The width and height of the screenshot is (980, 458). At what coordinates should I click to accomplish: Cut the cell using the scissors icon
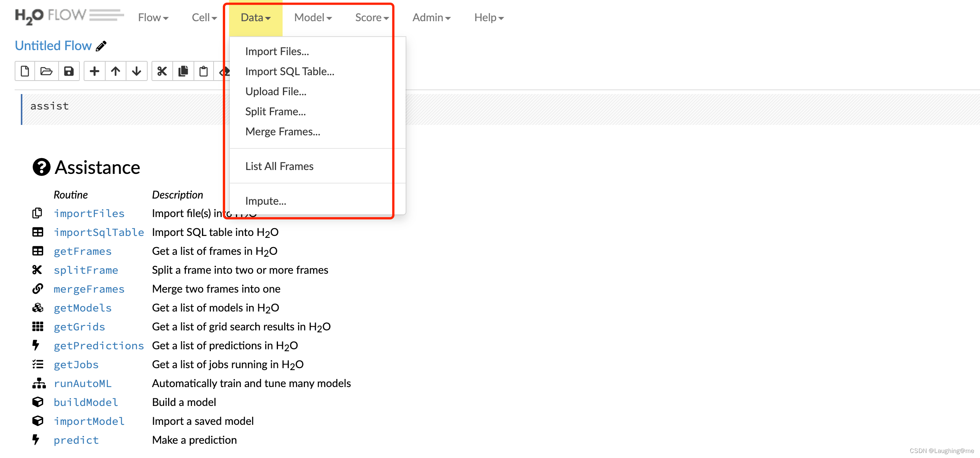[x=162, y=71]
